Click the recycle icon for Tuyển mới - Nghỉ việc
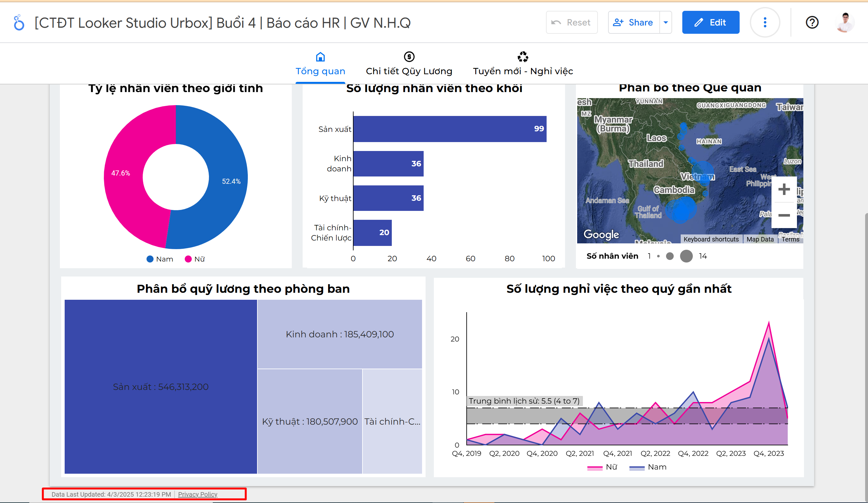Viewport: 868px width, 503px height. click(522, 56)
